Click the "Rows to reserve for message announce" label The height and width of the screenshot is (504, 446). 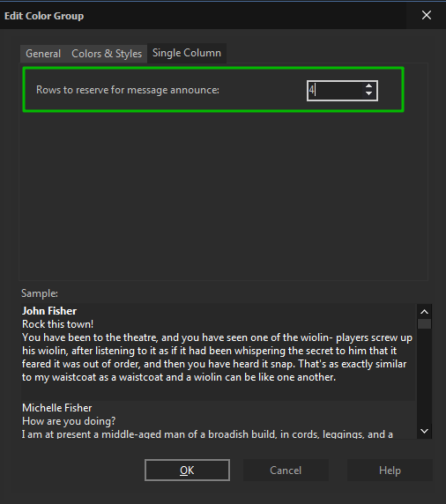pyautogui.click(x=128, y=90)
